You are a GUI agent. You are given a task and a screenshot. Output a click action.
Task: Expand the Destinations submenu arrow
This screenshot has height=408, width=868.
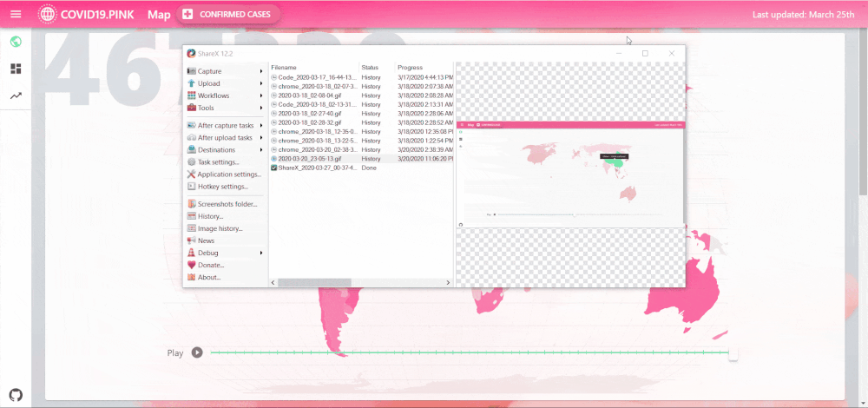pyautogui.click(x=261, y=149)
